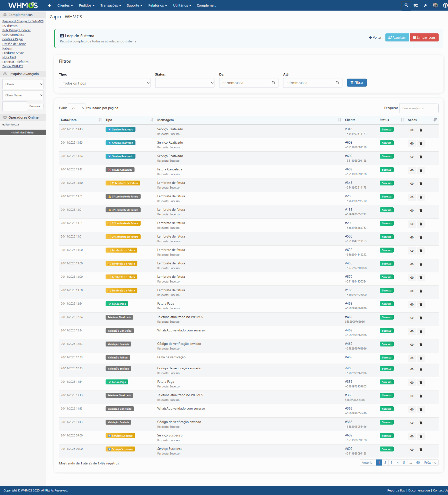Open calendar picker in the De date field
The height and width of the screenshot is (495, 448).
(x=273, y=83)
